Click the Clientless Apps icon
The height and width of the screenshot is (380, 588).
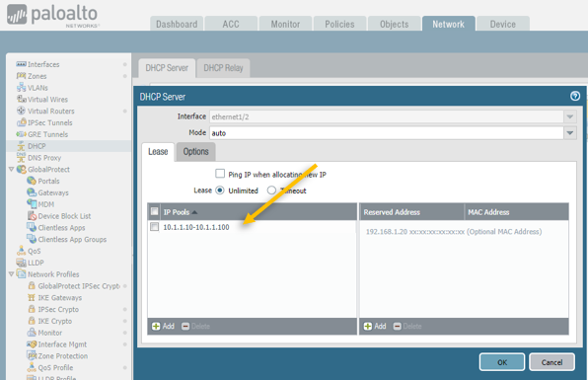(32, 227)
